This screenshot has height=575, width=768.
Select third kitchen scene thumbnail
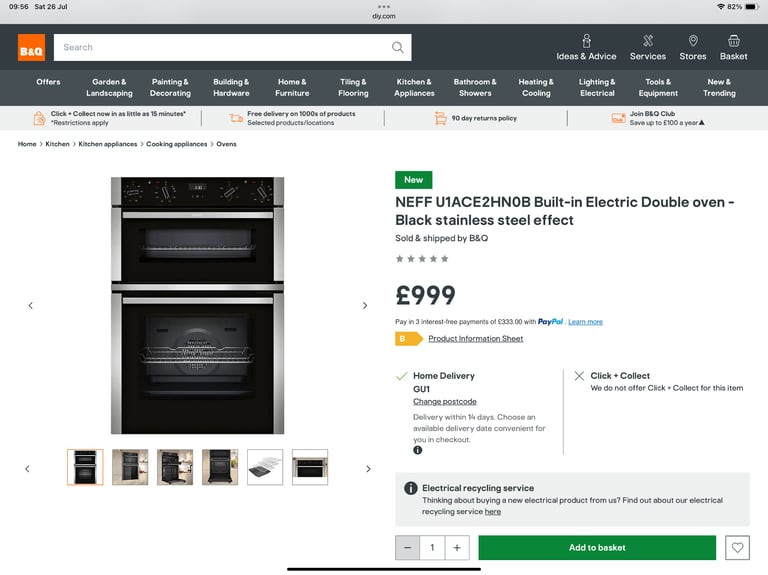[x=175, y=467]
